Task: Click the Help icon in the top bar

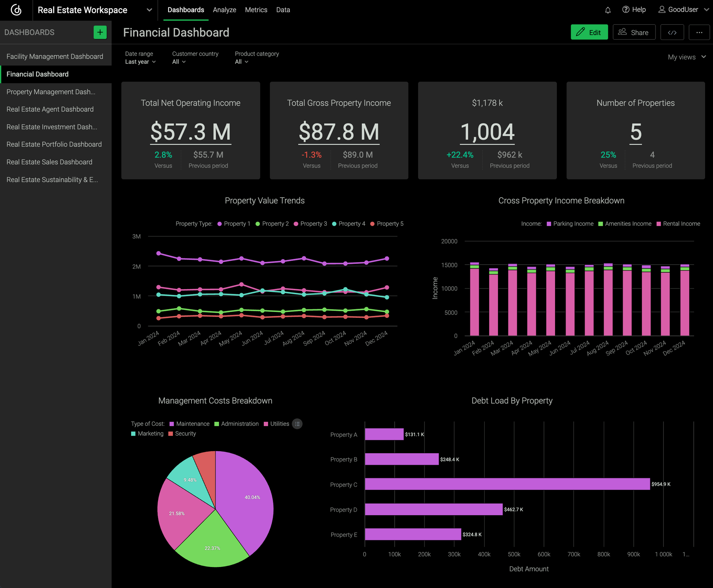Action: (626, 10)
